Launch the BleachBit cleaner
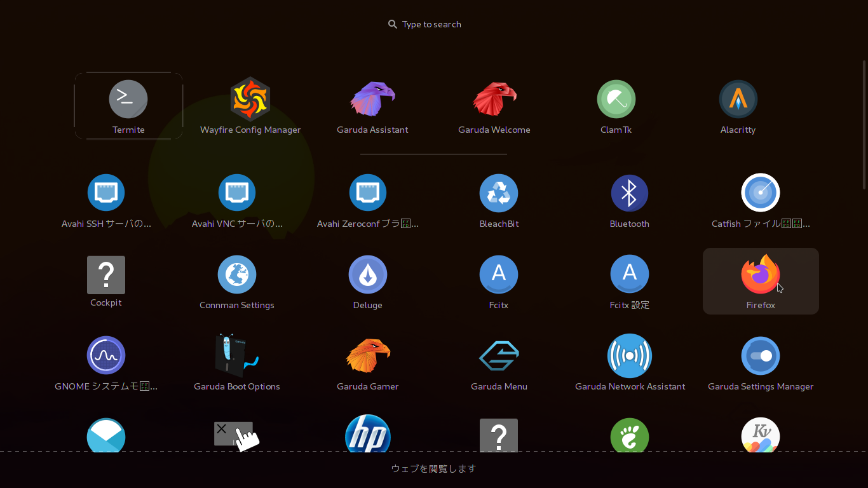The width and height of the screenshot is (868, 488). [499, 200]
